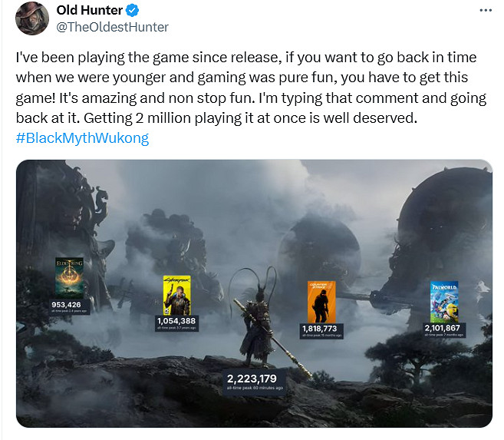Click the Palworld cover icon
The image size is (504, 440).
444,300
